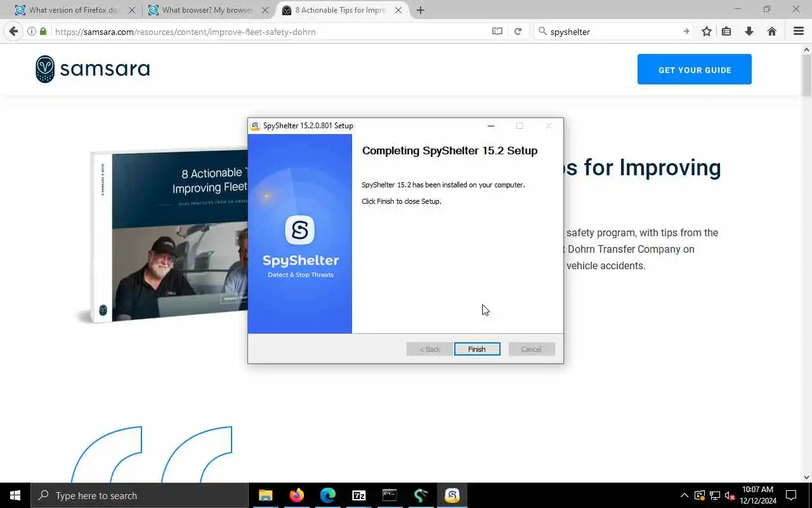Open the Downloads arrow icon
This screenshot has width=812, height=508.
coord(749,31)
